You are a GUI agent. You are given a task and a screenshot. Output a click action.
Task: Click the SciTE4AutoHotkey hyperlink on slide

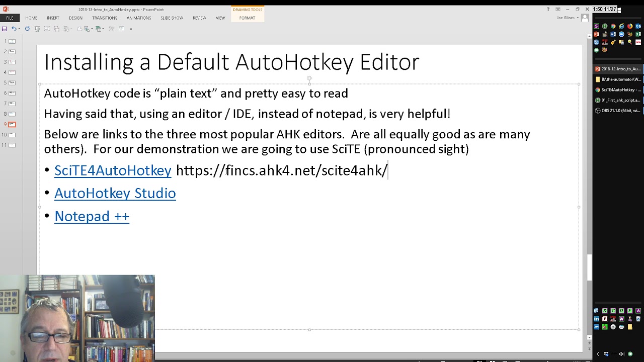click(x=113, y=170)
